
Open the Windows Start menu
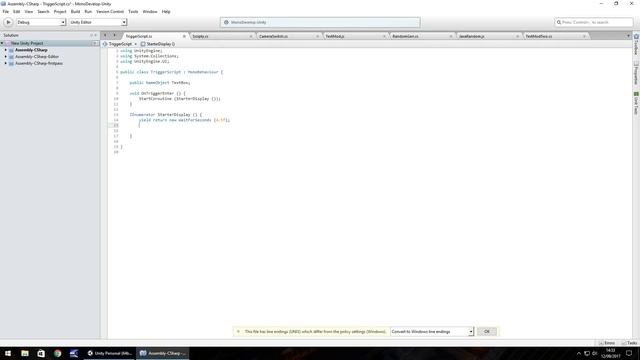click(x=8, y=353)
